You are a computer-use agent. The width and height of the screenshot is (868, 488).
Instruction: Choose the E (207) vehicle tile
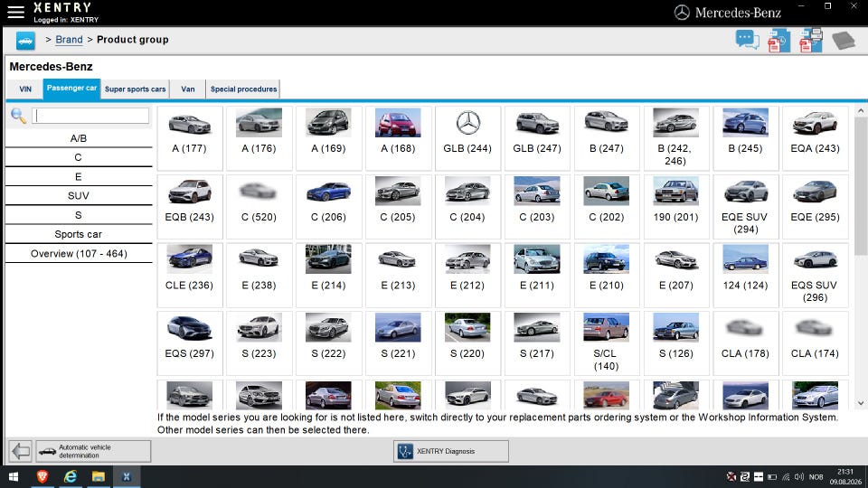point(676,275)
